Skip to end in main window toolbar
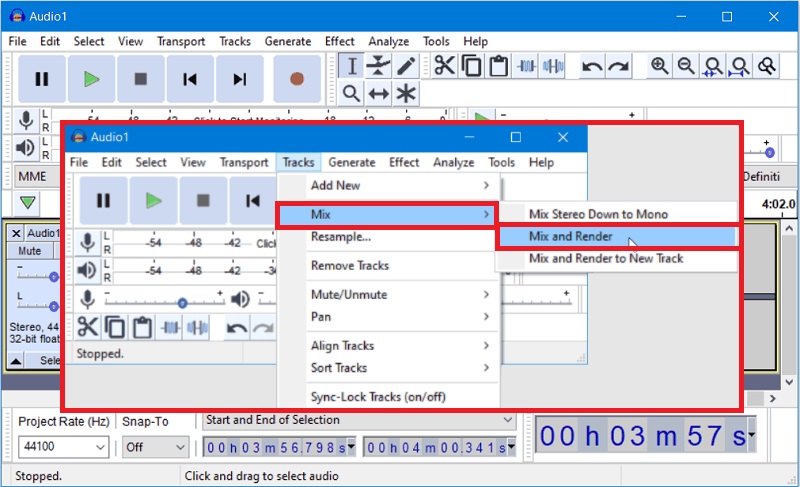The image size is (800, 487). click(239, 79)
